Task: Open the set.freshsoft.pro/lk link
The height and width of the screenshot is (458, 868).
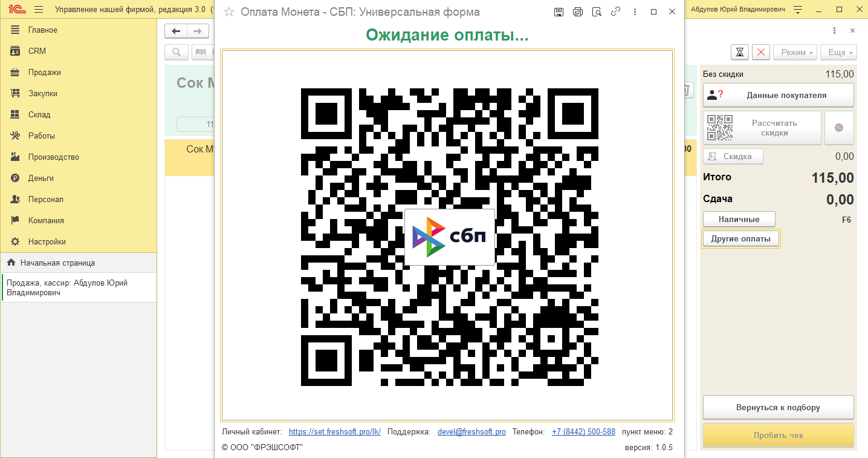Action: (x=335, y=432)
